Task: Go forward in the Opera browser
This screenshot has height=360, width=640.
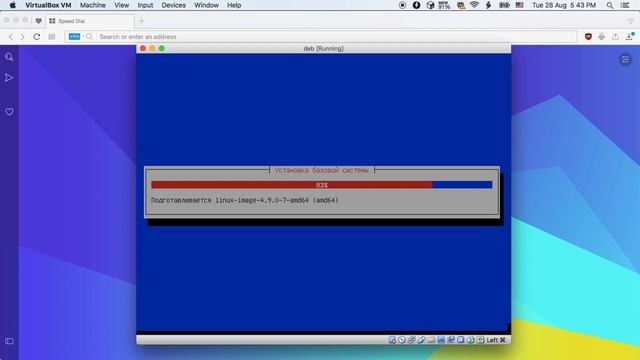Action: pos(22,37)
